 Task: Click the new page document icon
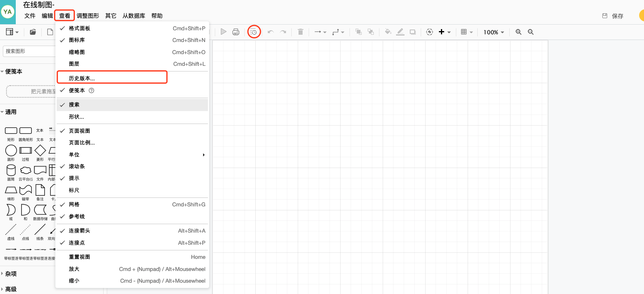50,32
